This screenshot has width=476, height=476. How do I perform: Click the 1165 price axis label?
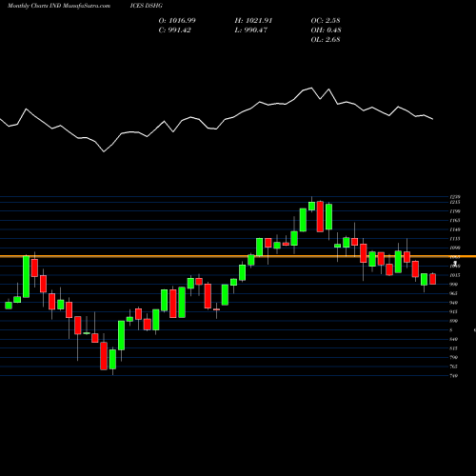pyautogui.click(x=455, y=220)
